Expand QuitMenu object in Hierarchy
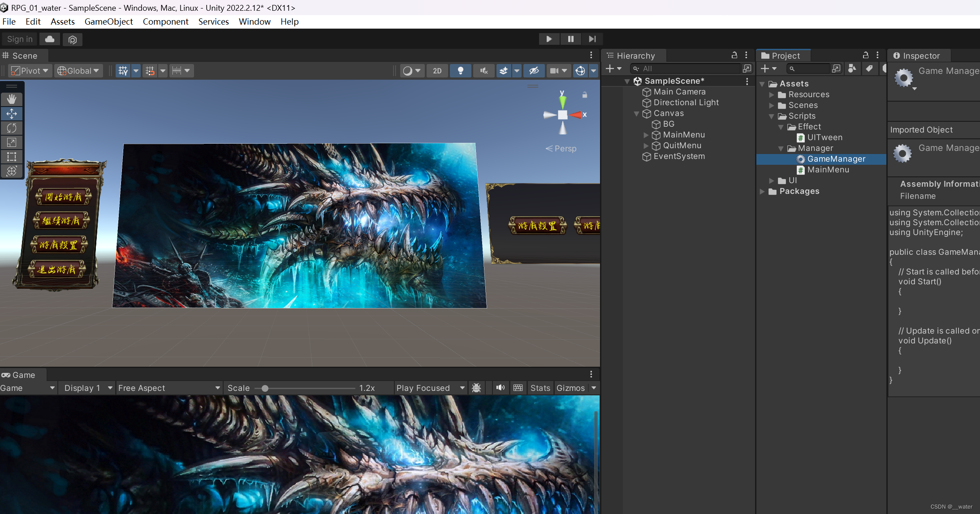 coord(646,146)
